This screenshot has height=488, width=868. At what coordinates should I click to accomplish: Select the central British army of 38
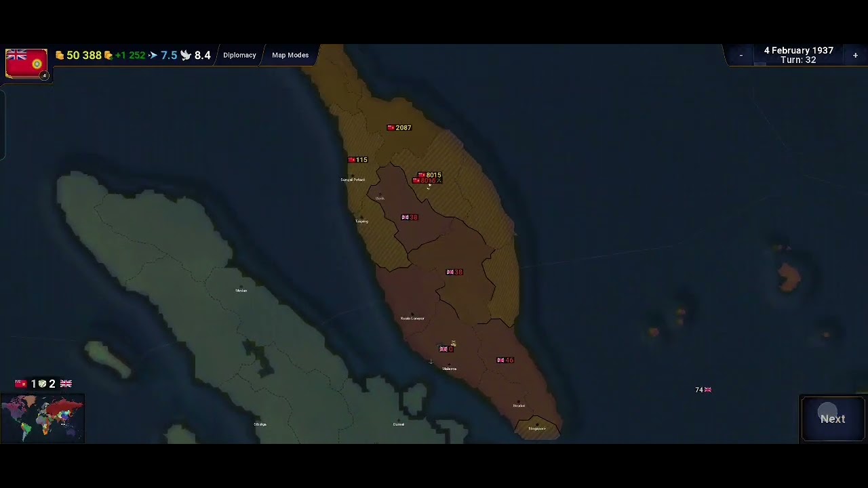coord(454,272)
